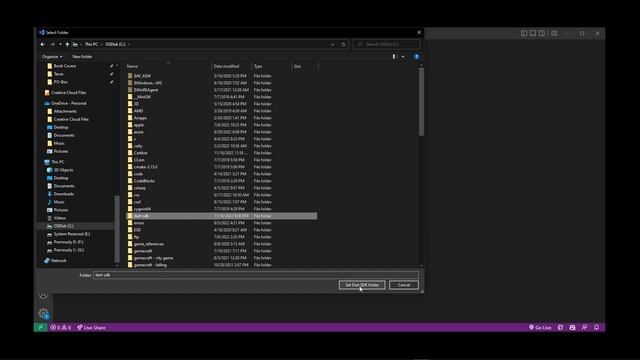
Task: Toggle panel layout in VS Code titlebar
Action: (533, 33)
